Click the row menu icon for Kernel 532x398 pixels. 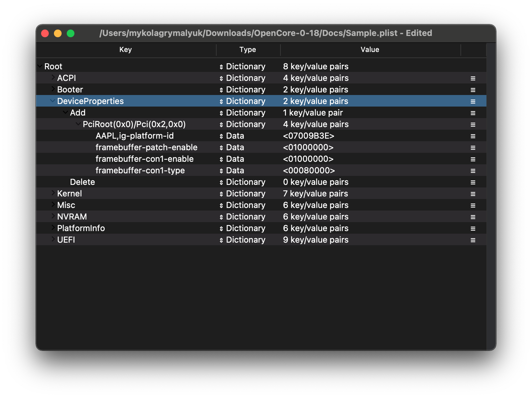coord(473,194)
